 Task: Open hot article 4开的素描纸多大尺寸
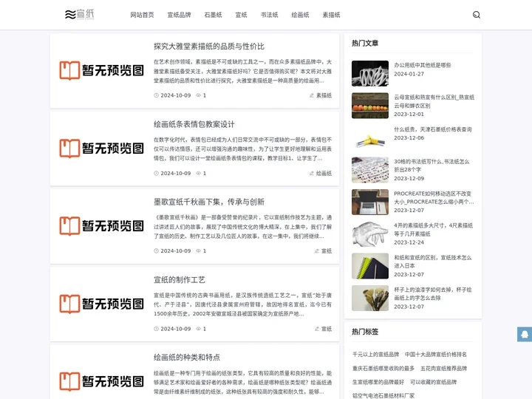click(433, 230)
